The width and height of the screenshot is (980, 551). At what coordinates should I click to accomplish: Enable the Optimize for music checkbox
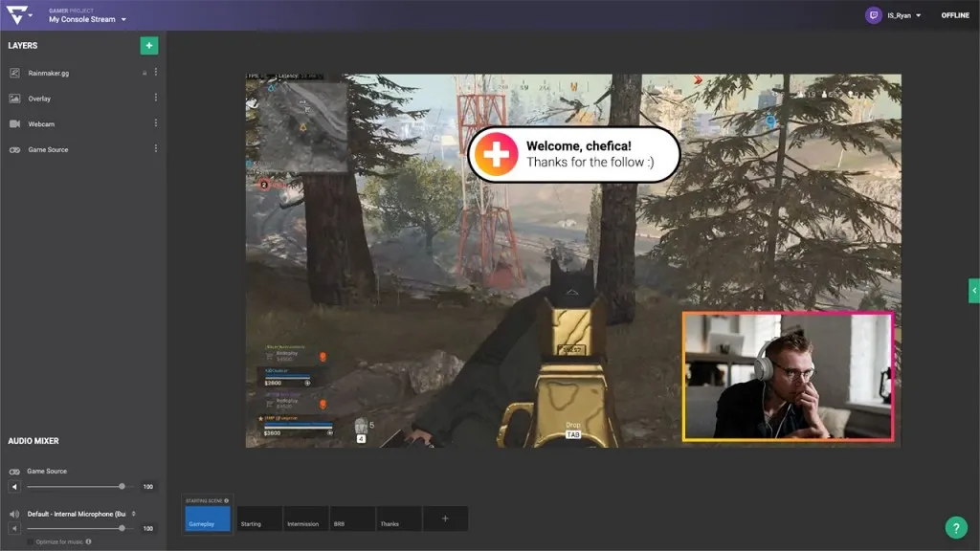(30, 541)
